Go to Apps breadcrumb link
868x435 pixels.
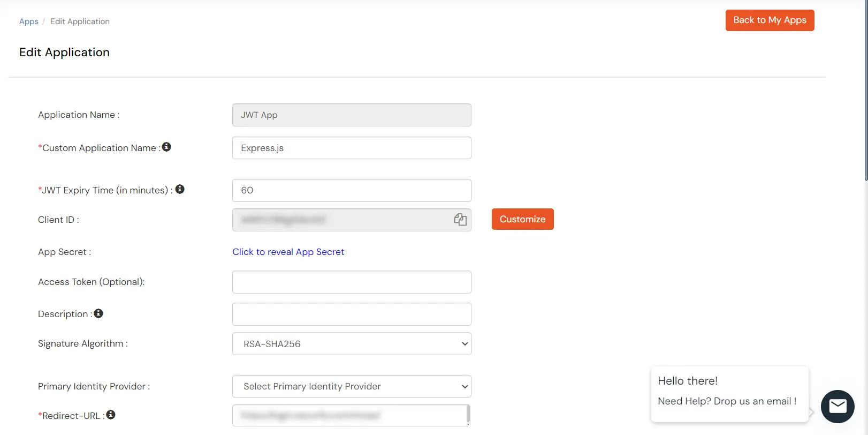29,21
